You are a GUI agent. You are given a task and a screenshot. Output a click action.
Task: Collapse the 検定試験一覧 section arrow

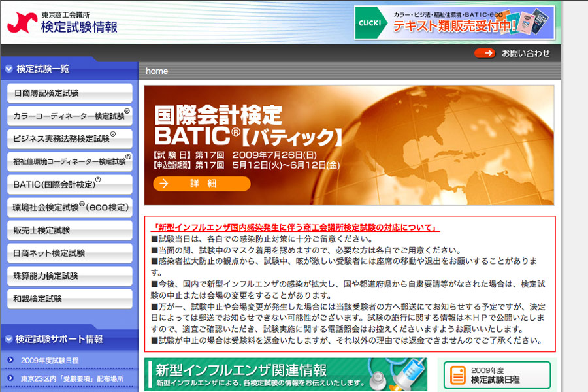(9, 69)
